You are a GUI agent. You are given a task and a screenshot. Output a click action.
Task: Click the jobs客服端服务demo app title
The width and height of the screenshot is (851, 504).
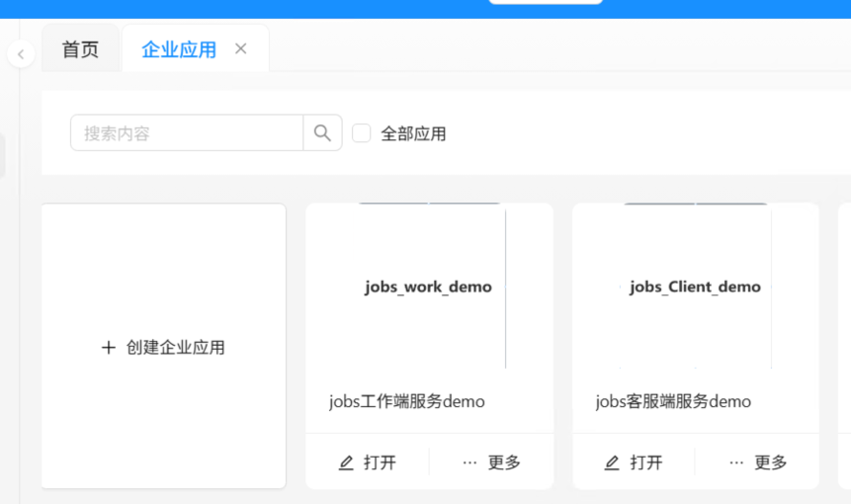[x=673, y=401]
